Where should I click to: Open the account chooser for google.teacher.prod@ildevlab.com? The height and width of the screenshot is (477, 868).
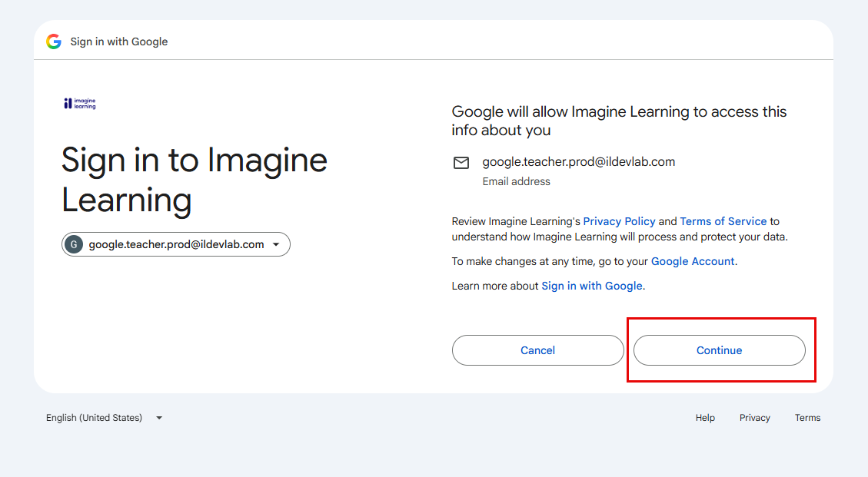click(x=176, y=244)
